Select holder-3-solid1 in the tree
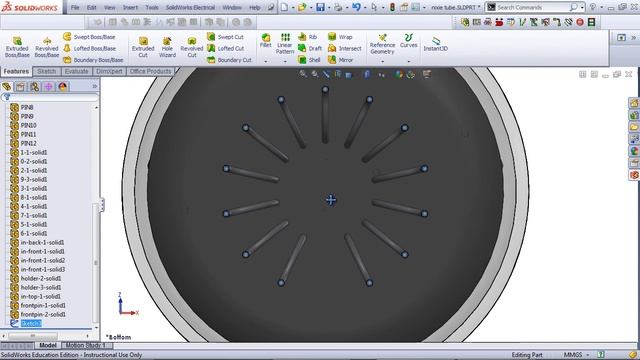The height and width of the screenshot is (360, 640). click(41, 287)
